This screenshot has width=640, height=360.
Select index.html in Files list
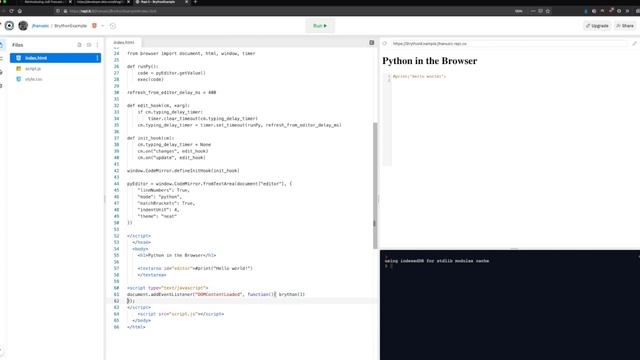tap(56, 58)
